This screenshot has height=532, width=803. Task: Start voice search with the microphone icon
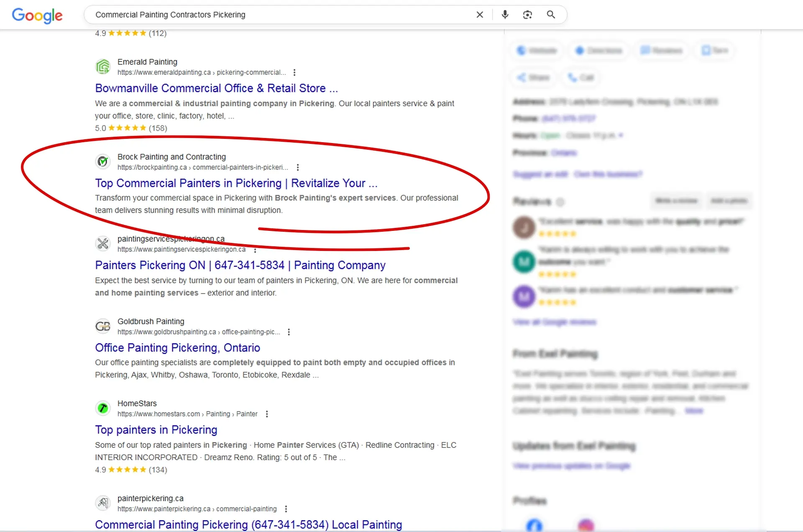[x=505, y=15]
